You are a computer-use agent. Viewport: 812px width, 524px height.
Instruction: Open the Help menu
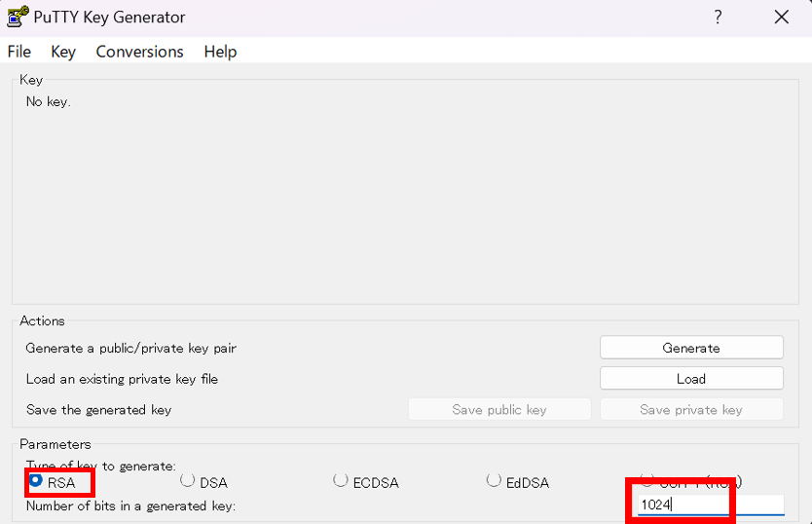pos(220,52)
